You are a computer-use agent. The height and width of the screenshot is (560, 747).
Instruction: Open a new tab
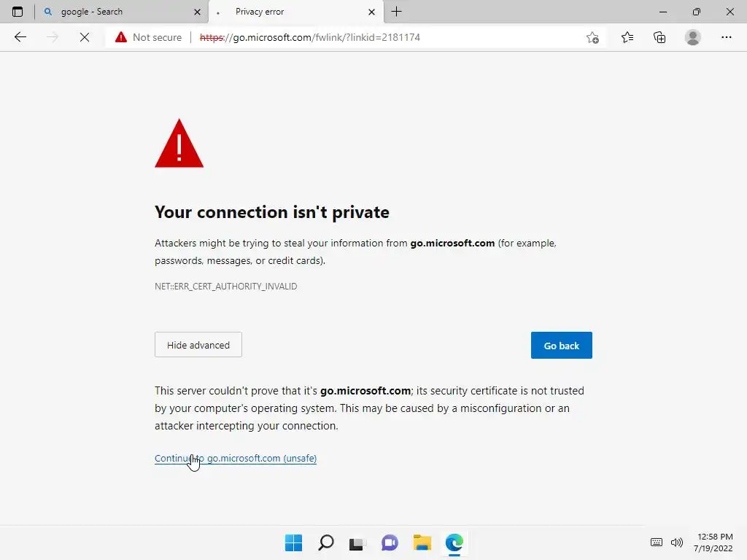click(397, 12)
